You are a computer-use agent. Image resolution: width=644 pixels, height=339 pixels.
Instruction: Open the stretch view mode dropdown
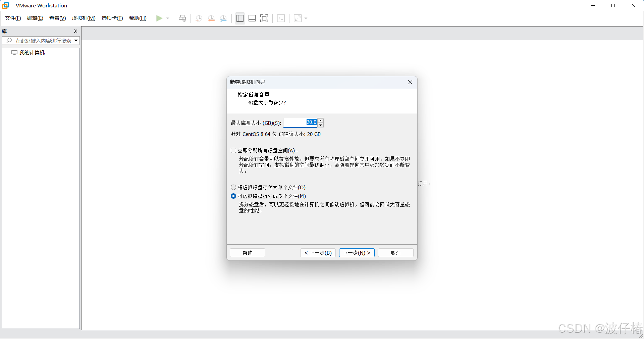coord(306,18)
